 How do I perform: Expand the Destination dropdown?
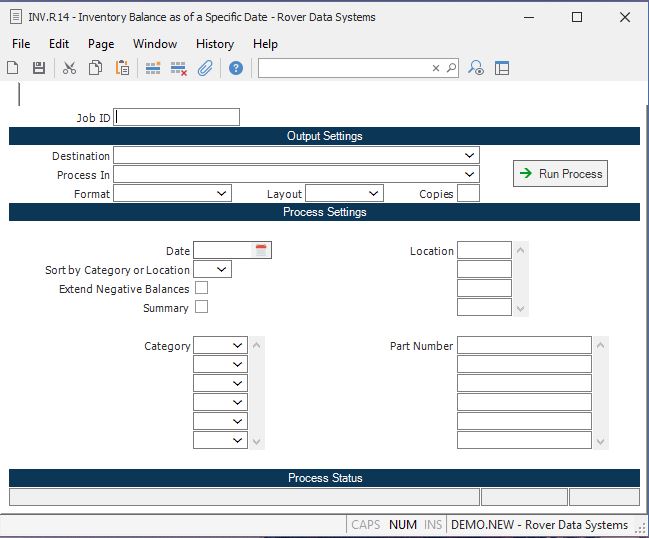point(469,156)
